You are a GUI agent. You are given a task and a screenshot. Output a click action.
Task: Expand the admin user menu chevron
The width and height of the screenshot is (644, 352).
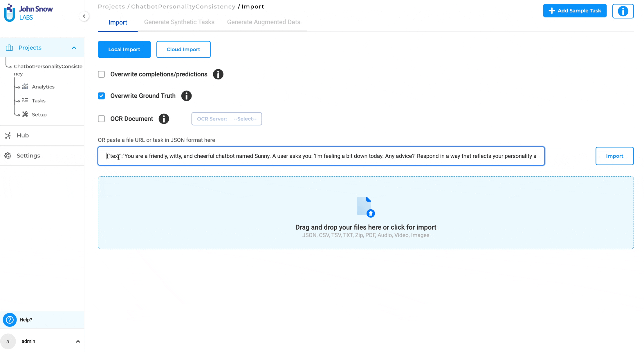[78, 341]
